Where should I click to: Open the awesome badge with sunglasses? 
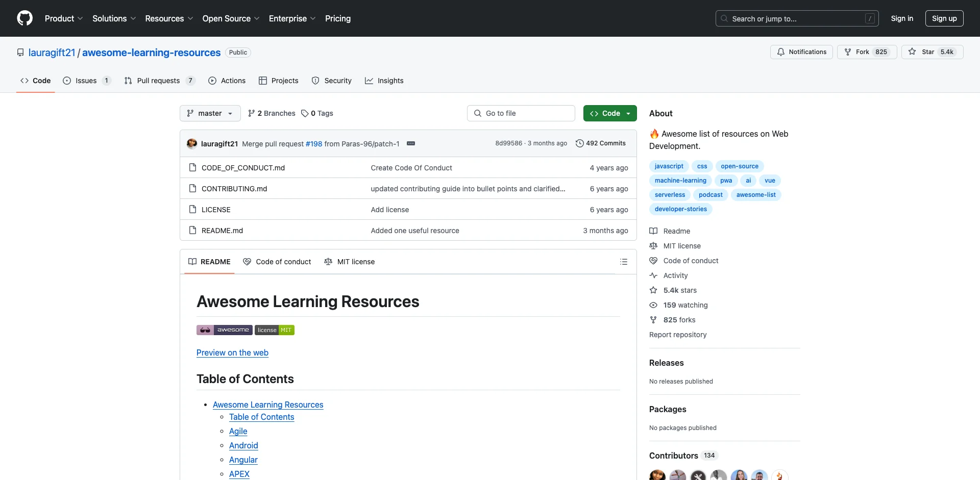click(224, 330)
